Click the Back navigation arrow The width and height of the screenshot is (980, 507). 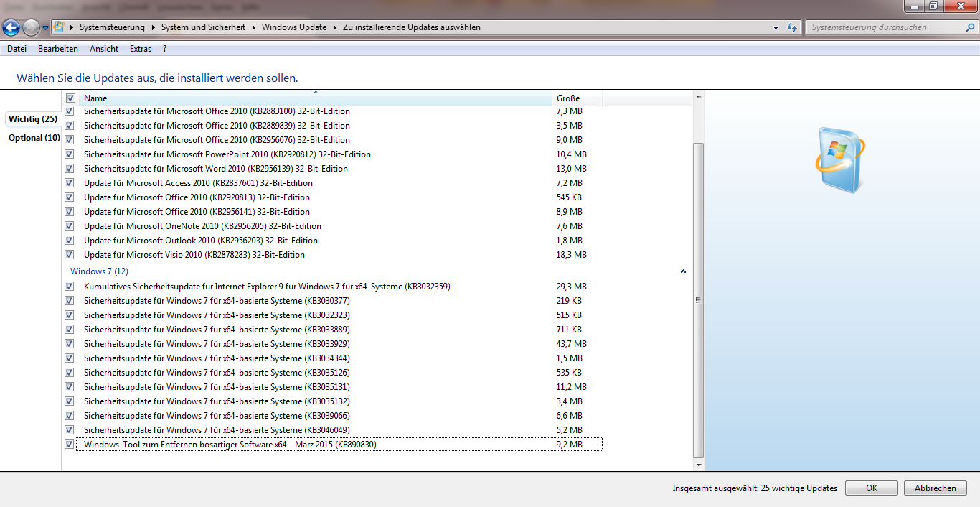[11, 28]
